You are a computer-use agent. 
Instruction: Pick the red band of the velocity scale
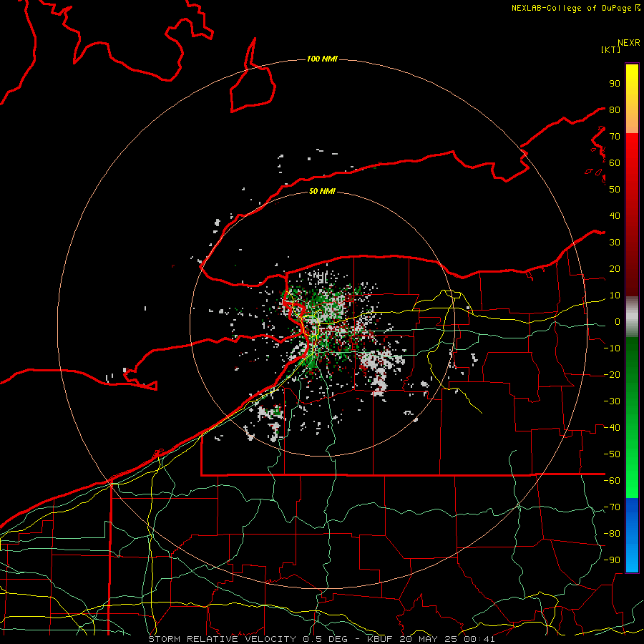point(632,215)
